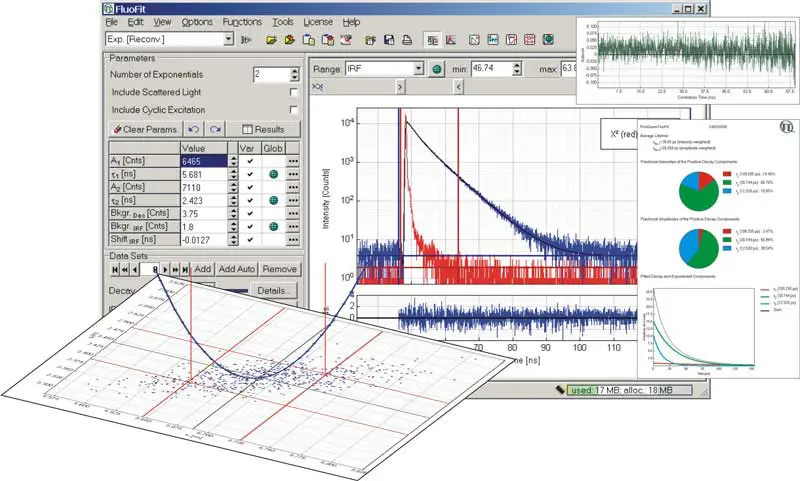Click the green globe button next to Range
This screenshot has width=800, height=481.
[437, 69]
